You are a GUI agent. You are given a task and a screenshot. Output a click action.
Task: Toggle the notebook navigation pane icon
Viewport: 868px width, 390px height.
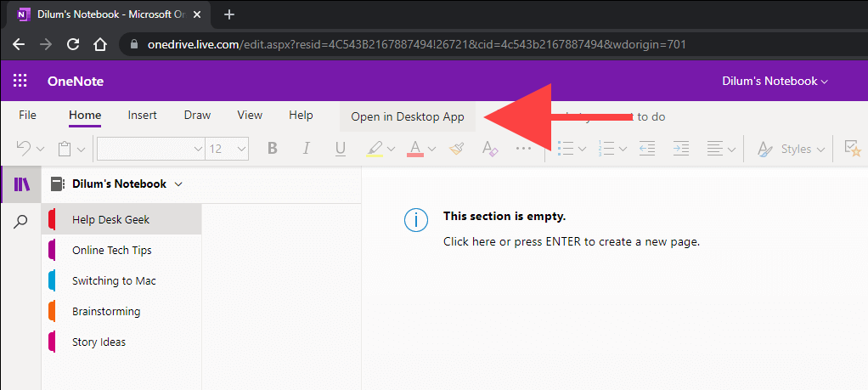pyautogui.click(x=21, y=184)
